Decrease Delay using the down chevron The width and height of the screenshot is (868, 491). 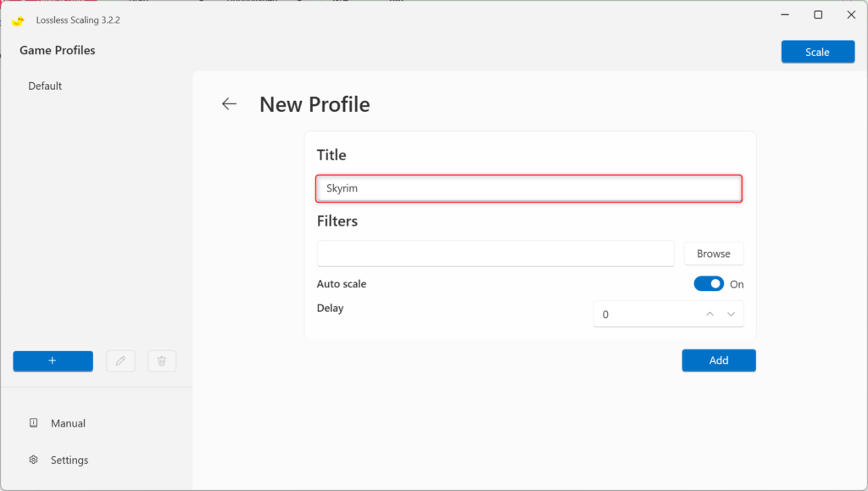tap(731, 314)
